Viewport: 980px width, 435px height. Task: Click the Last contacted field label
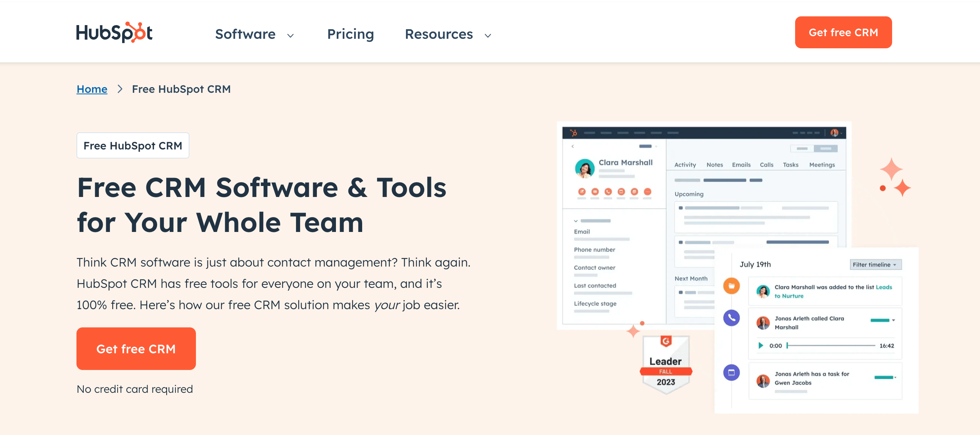pyautogui.click(x=595, y=285)
